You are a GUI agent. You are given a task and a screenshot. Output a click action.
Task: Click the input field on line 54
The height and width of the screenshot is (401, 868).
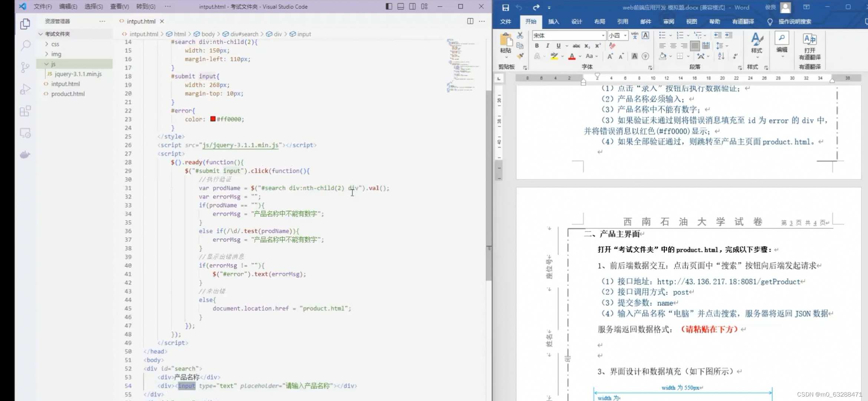click(x=187, y=385)
